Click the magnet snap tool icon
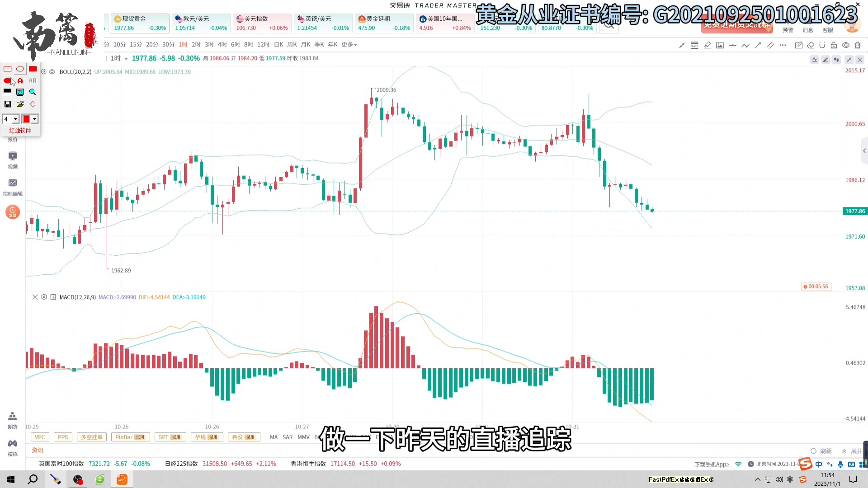This screenshot has width=868, height=488. [x=822, y=45]
